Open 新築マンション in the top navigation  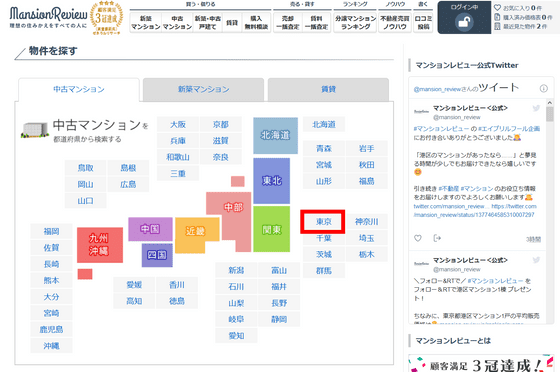pyautogui.click(x=146, y=22)
